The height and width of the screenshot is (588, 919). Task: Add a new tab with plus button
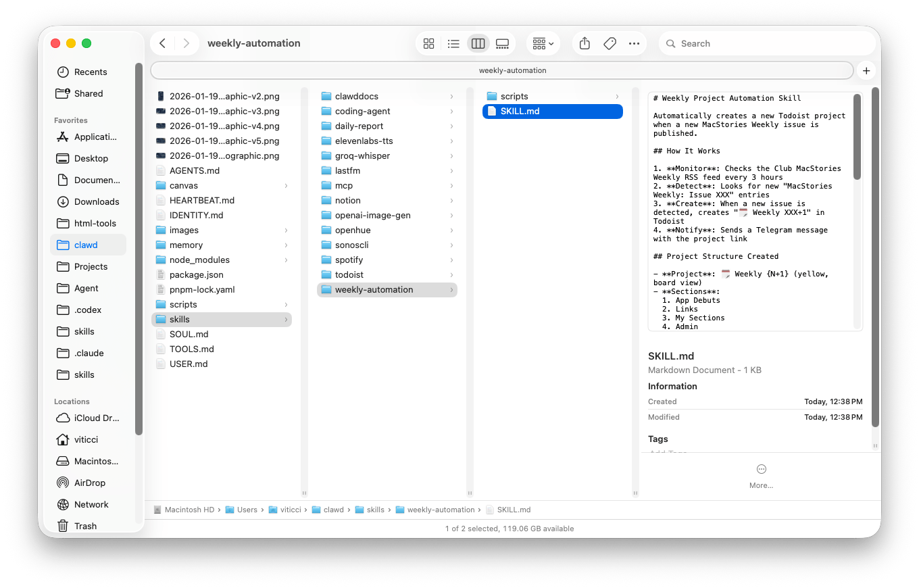(866, 70)
